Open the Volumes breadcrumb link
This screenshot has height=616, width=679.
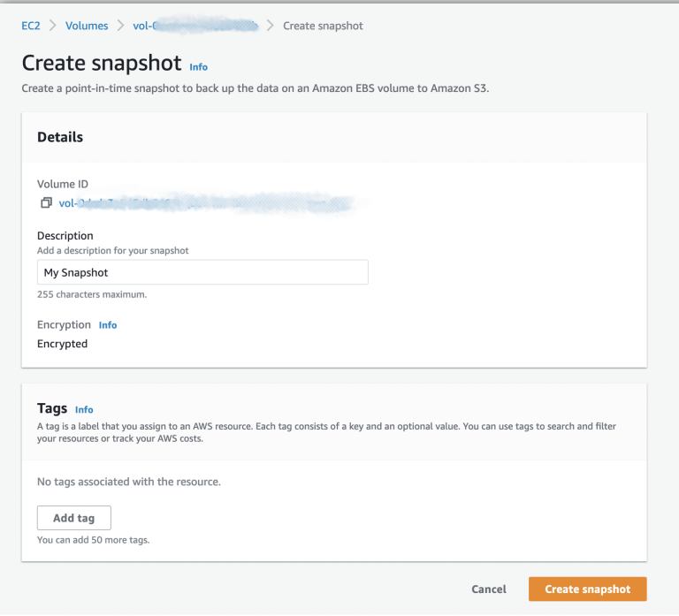[x=87, y=26]
